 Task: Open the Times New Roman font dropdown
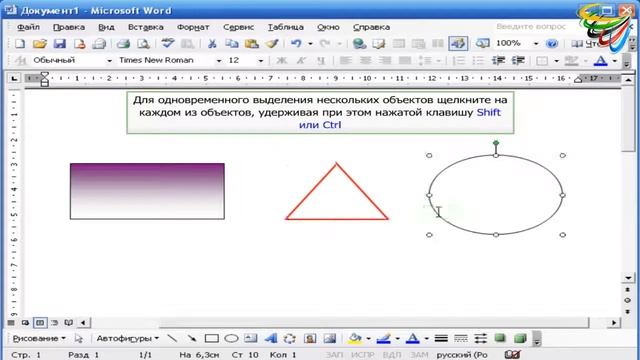219,61
